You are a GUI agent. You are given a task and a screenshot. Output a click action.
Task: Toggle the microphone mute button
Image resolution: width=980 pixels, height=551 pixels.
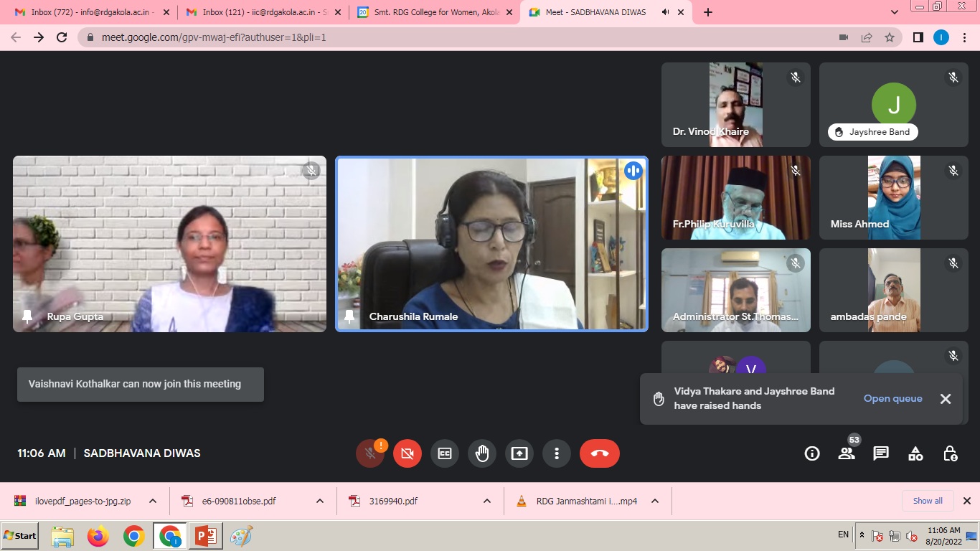[370, 453]
